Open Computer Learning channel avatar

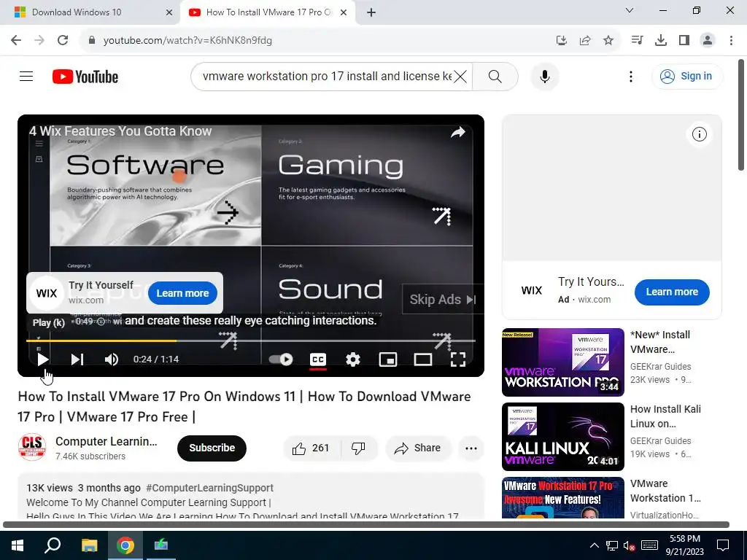click(32, 447)
